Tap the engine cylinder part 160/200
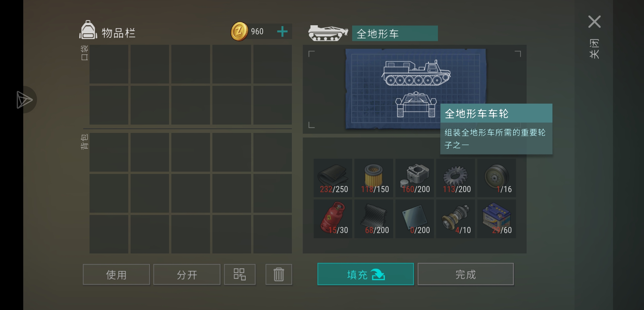The width and height of the screenshot is (644, 310). 415,178
